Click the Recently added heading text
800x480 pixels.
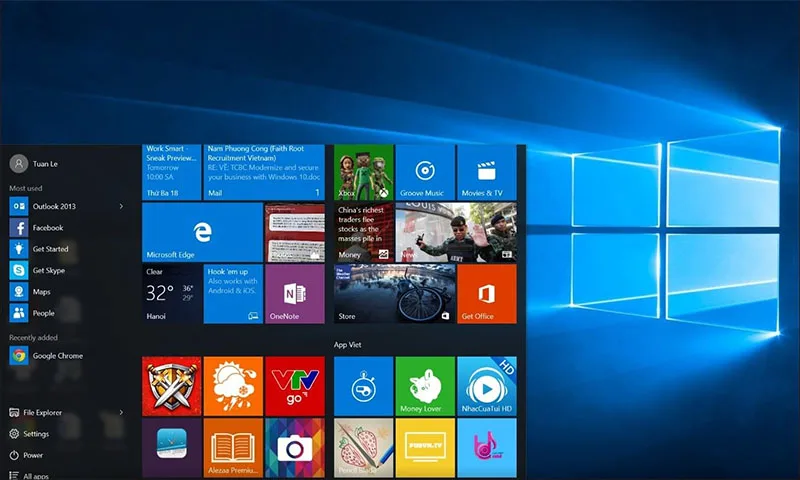click(x=33, y=337)
